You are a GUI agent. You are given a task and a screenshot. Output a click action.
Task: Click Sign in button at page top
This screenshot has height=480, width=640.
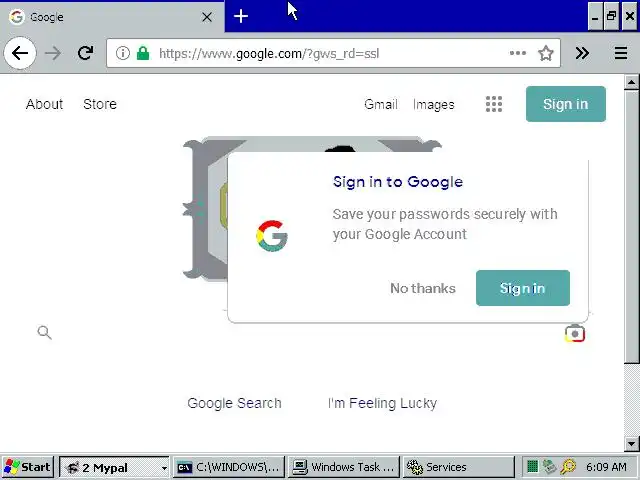coord(566,104)
